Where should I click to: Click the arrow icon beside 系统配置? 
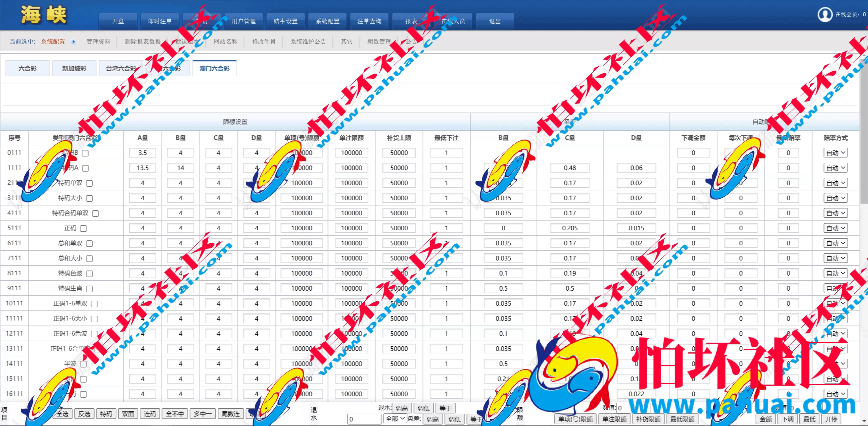(73, 42)
